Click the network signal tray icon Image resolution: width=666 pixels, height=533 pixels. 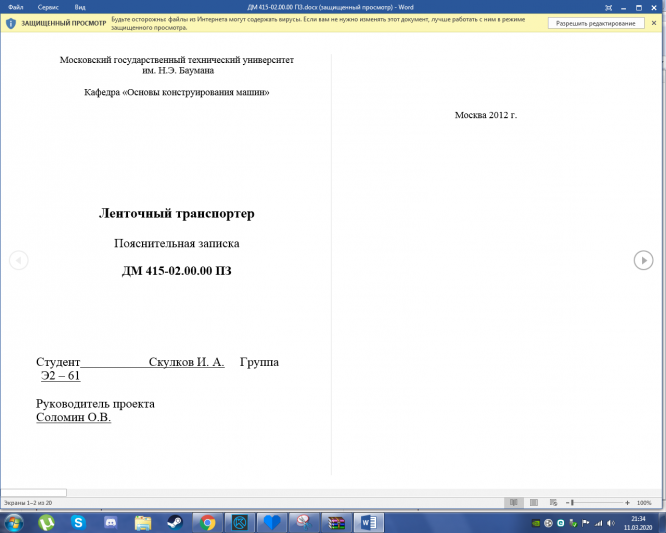tap(598, 523)
